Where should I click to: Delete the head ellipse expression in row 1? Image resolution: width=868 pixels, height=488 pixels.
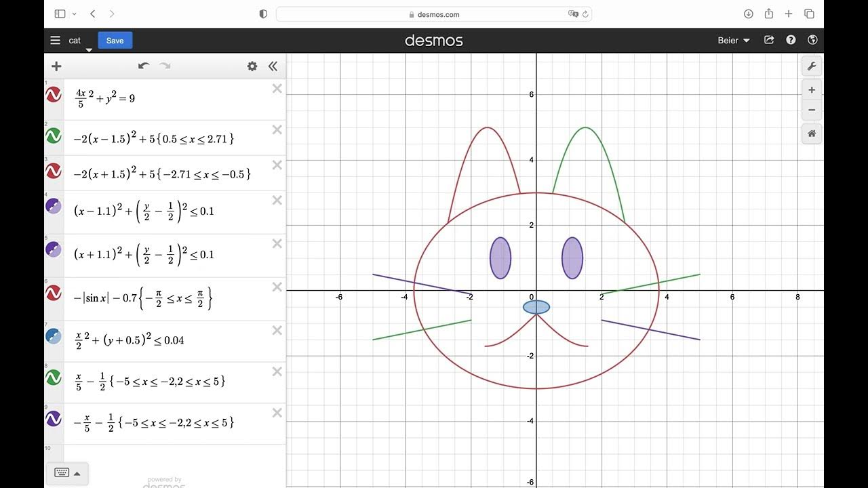click(277, 88)
